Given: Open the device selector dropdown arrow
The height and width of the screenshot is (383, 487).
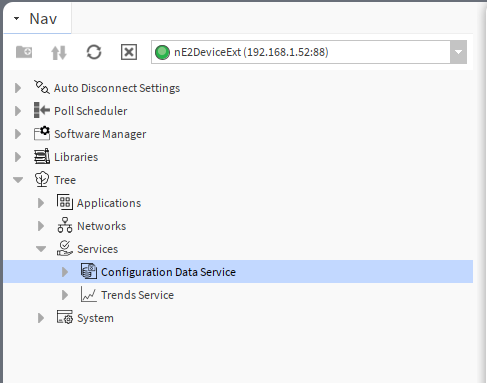Looking at the screenshot, I should click(x=458, y=52).
